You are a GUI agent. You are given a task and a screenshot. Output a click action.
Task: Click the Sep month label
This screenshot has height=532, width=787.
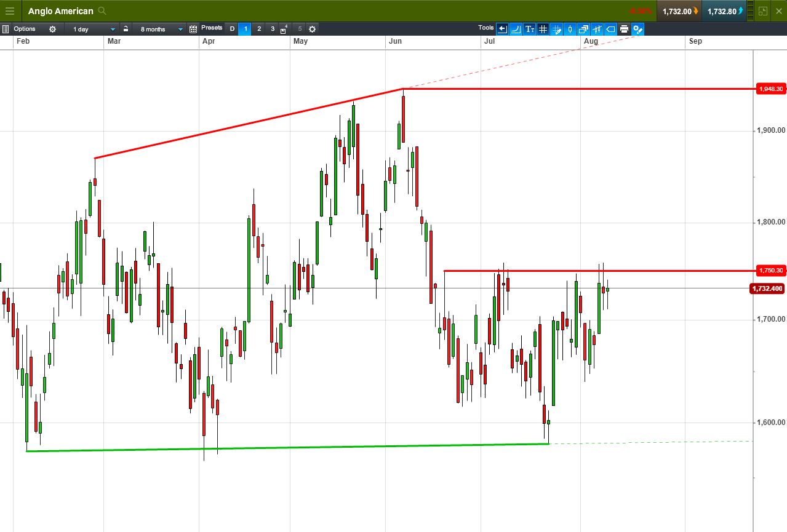[695, 41]
